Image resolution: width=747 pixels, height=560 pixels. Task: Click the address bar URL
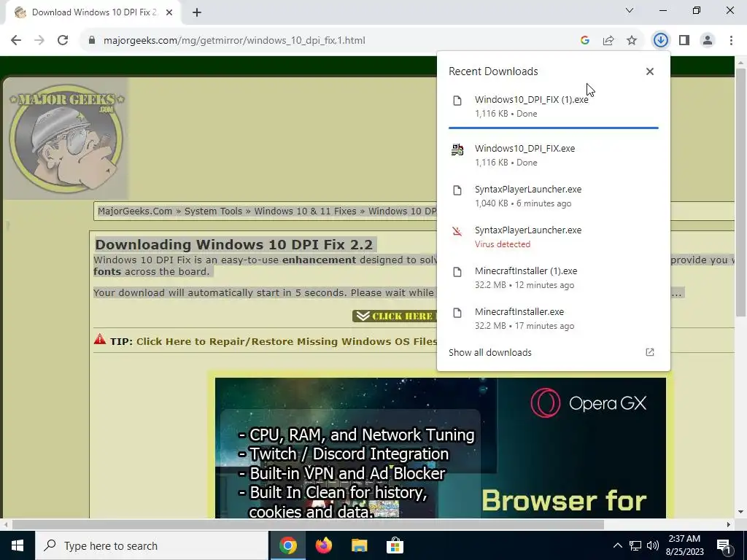pos(234,41)
